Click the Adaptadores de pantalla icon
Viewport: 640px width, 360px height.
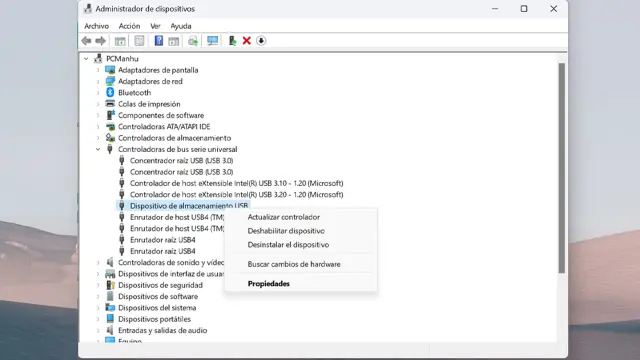[110, 70]
